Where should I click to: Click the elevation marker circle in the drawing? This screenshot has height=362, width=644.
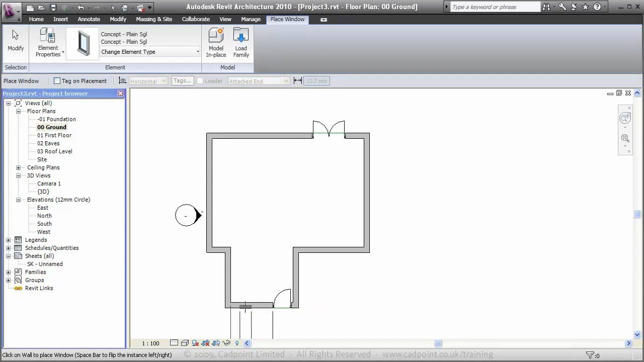click(186, 216)
